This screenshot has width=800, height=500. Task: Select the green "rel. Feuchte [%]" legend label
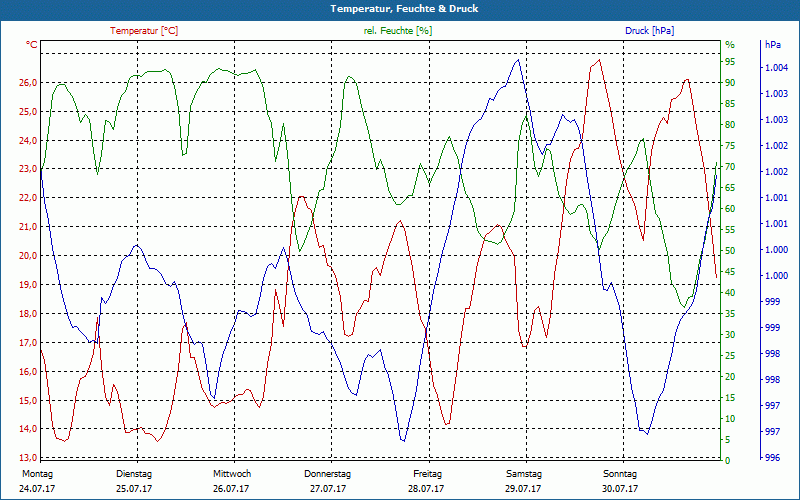click(398, 31)
